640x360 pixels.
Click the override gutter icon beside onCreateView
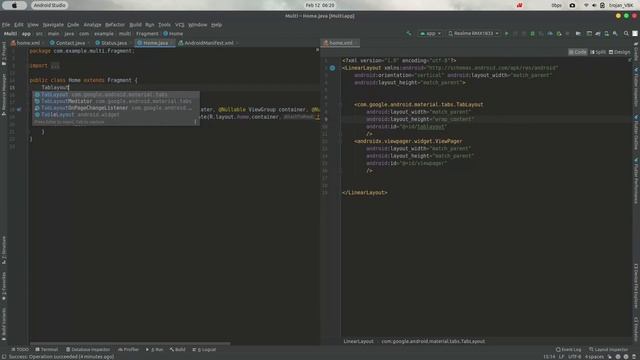pyautogui.click(x=19, y=109)
